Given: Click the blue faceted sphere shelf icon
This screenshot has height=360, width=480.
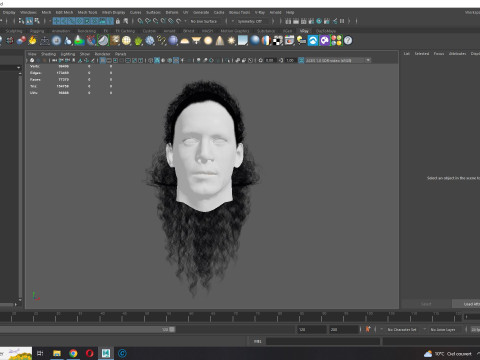Looking at the screenshot, I should pos(150,41).
